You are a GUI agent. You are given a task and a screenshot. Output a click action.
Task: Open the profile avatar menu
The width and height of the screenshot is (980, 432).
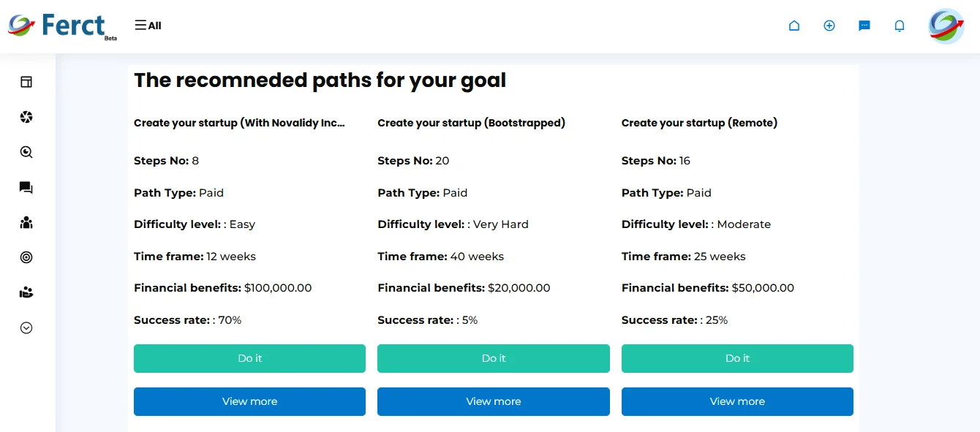[x=946, y=26]
